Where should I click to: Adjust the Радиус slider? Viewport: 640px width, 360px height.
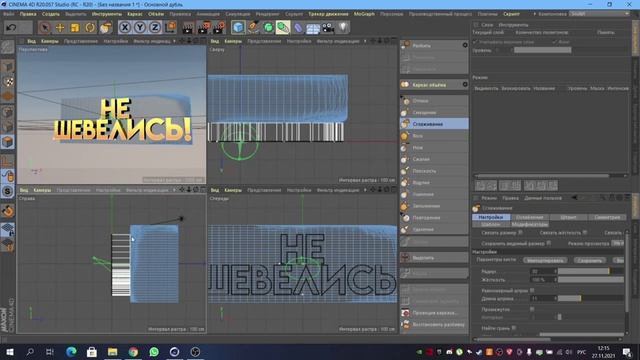pyautogui.click(x=591, y=271)
